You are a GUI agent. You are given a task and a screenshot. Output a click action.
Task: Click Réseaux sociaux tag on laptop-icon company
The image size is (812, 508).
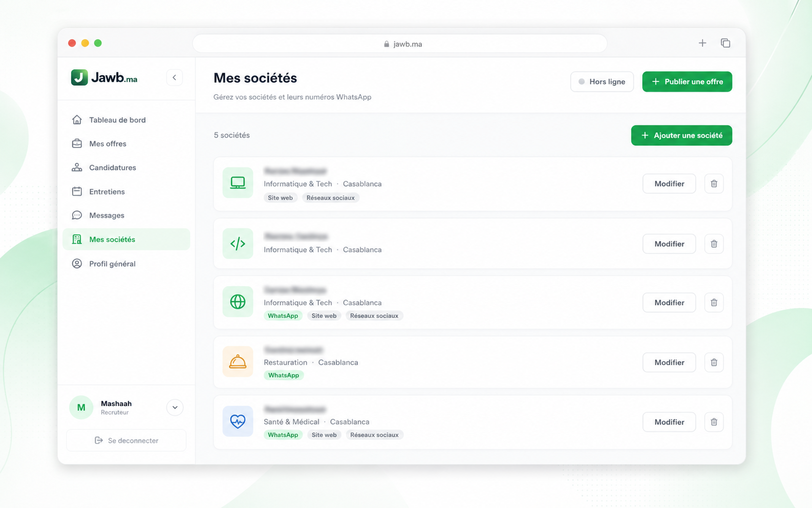click(331, 198)
